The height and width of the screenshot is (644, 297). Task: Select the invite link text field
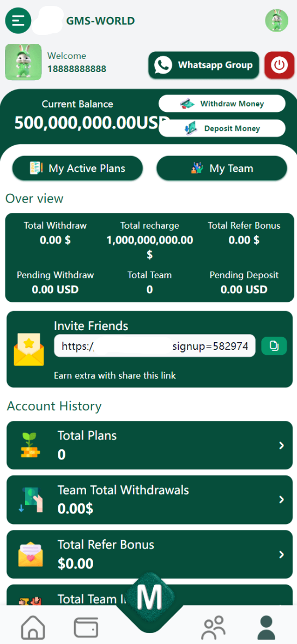click(x=155, y=346)
